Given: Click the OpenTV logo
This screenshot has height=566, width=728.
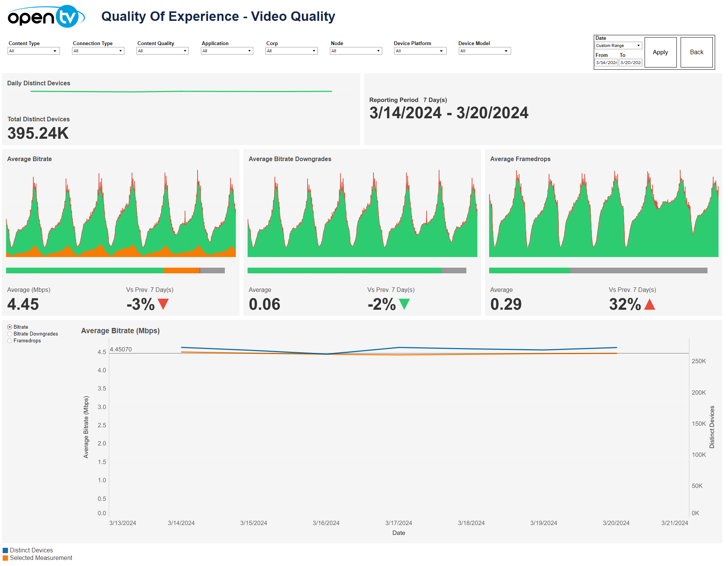Looking at the screenshot, I should coord(46,16).
